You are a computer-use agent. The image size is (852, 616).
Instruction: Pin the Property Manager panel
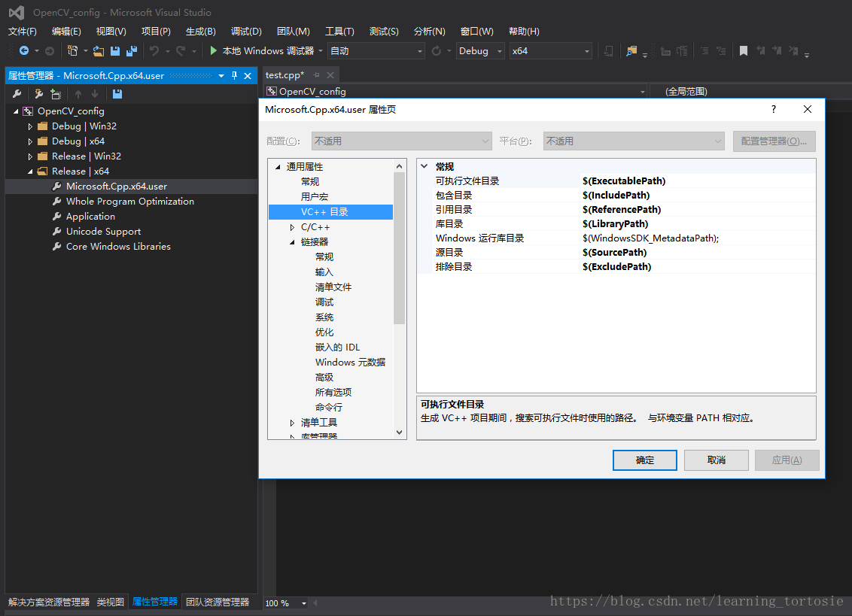pyautogui.click(x=234, y=75)
